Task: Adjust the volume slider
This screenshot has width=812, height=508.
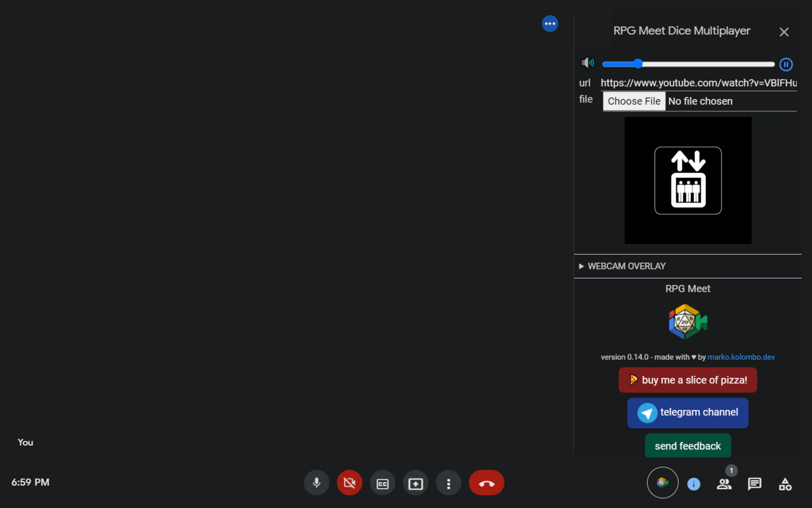Action: [x=688, y=63]
